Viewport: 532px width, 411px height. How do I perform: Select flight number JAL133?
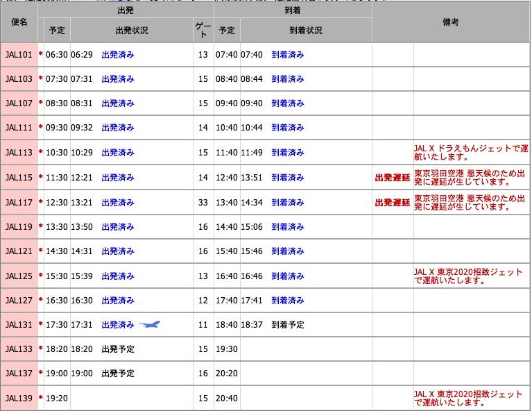pos(19,349)
